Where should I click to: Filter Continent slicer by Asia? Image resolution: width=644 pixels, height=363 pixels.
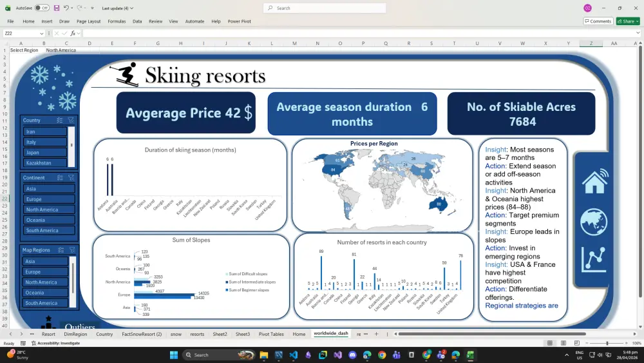tap(49, 189)
